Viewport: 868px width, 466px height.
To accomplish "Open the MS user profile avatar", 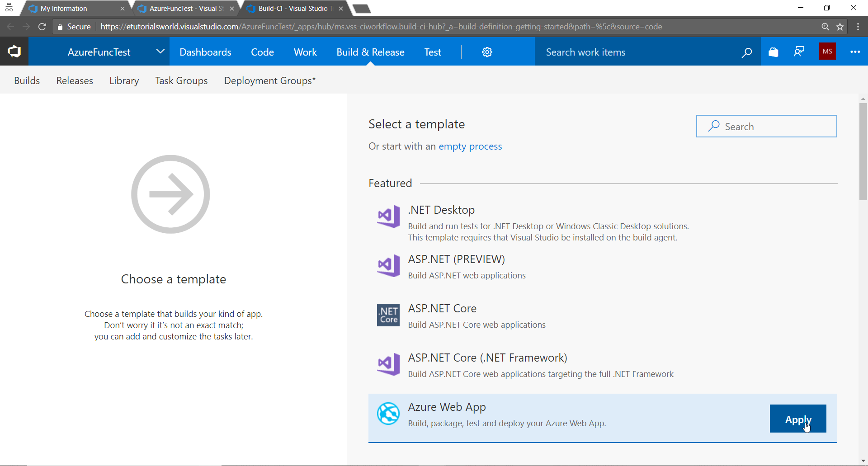I will (x=827, y=51).
